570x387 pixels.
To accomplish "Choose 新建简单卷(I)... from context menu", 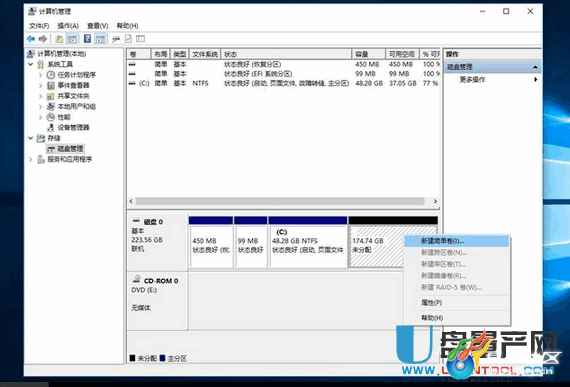I will coord(457,241).
